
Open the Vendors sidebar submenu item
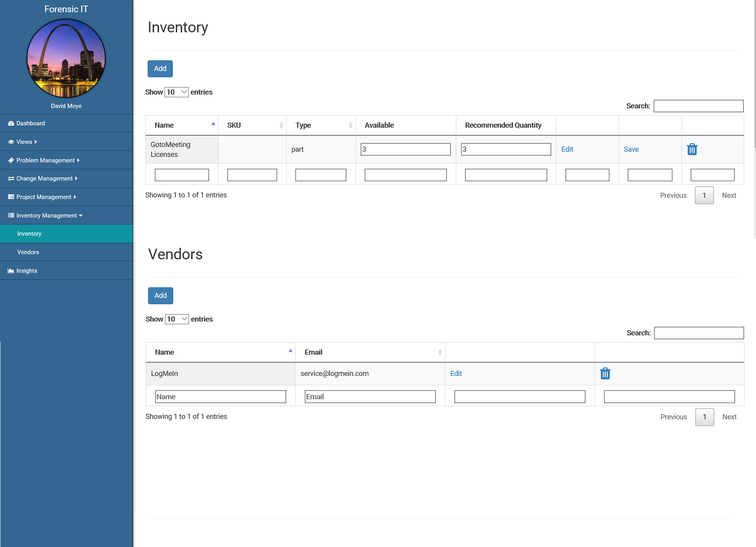click(x=28, y=252)
